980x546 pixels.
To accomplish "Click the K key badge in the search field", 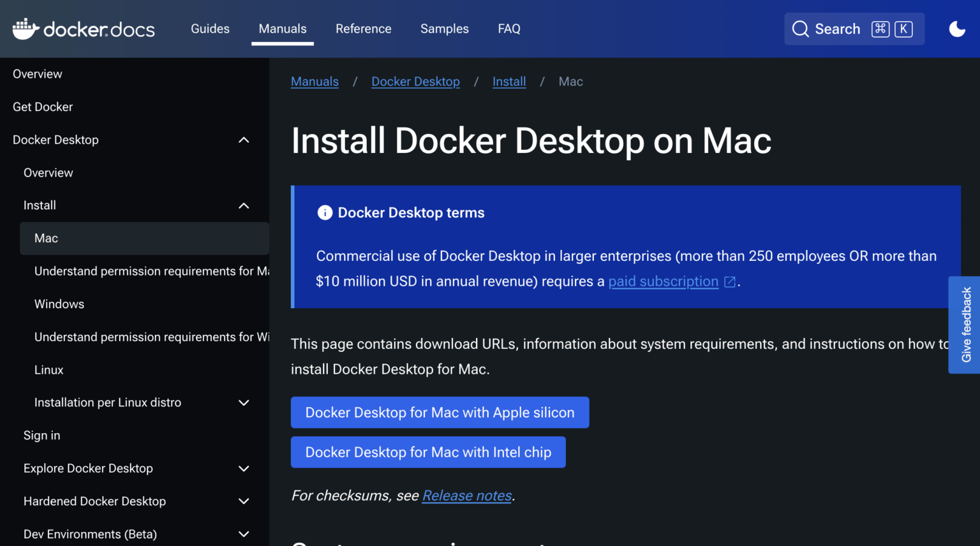I will click(x=903, y=29).
